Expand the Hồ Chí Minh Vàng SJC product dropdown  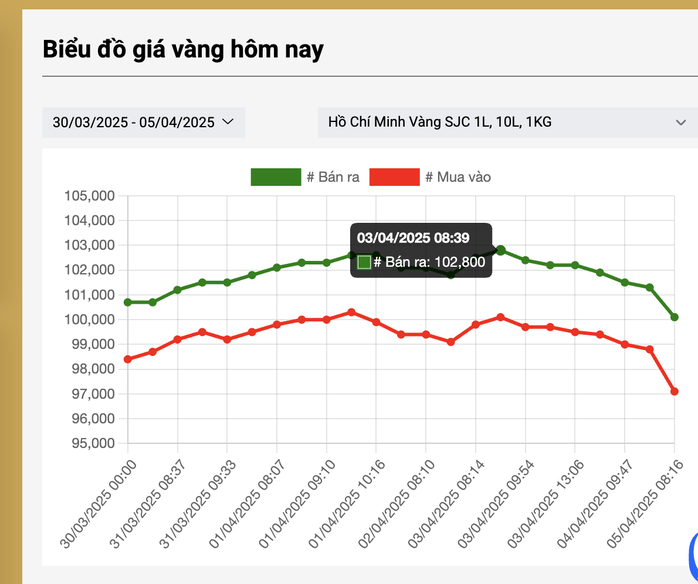point(507,122)
